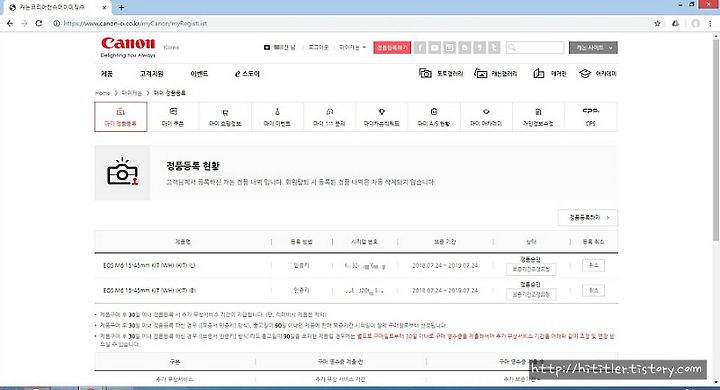Open 캐논갤러리 picture icon link
Viewport: 720px width, 390px height.
[495, 73]
